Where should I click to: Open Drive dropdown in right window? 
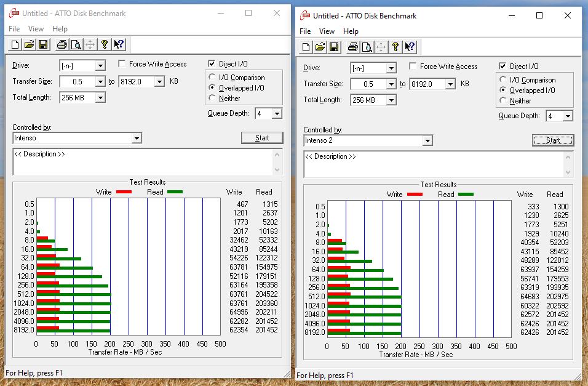[391, 68]
